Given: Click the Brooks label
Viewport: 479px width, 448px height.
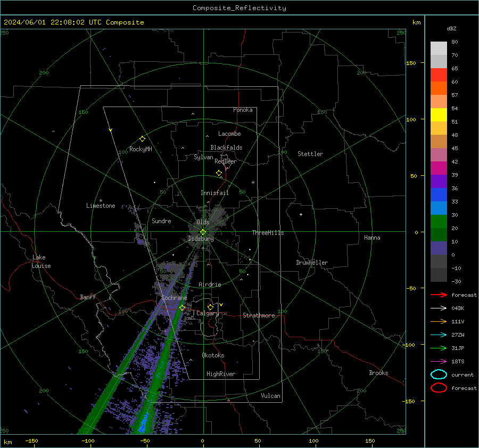Looking at the screenshot, I should [378, 373].
